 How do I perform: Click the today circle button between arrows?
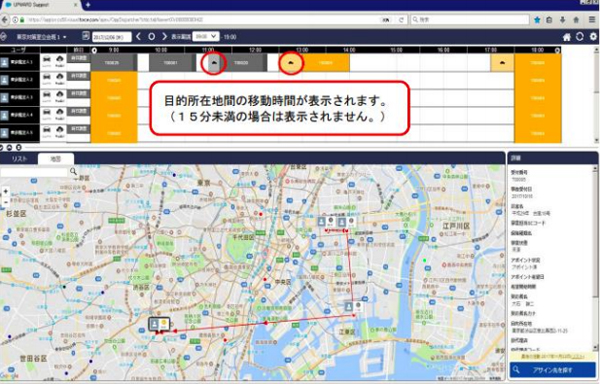(152, 37)
